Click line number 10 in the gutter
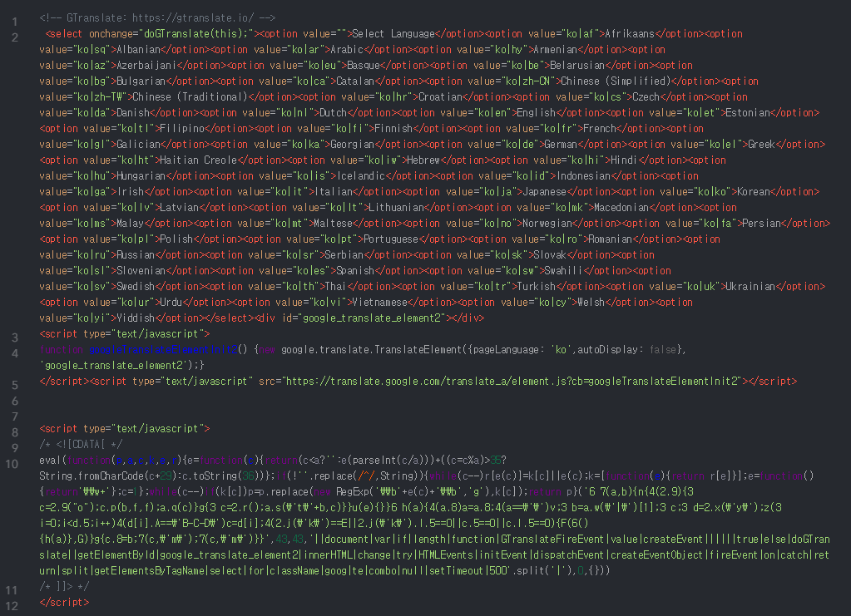The height and width of the screenshot is (616, 851). point(12,464)
